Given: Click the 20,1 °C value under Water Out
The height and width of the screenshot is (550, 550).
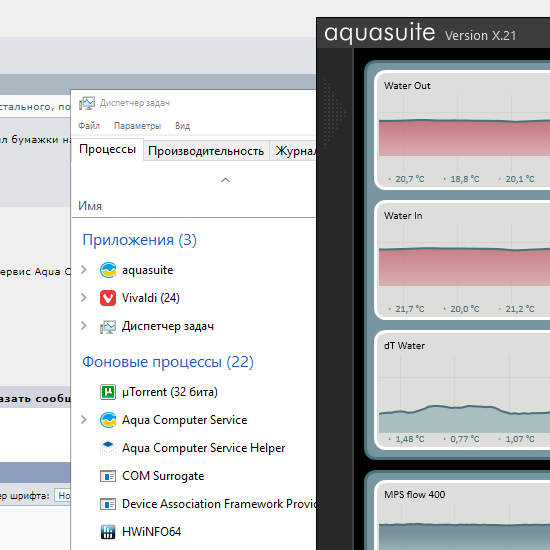Looking at the screenshot, I should pos(520,179).
